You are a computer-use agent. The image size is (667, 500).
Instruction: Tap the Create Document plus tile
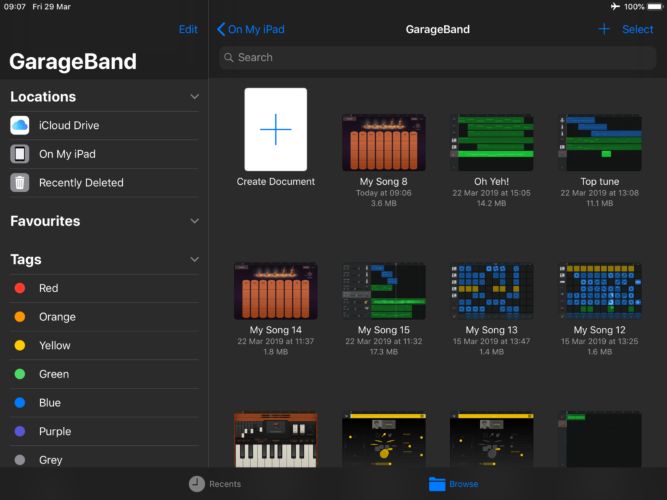pyautogui.click(x=276, y=130)
